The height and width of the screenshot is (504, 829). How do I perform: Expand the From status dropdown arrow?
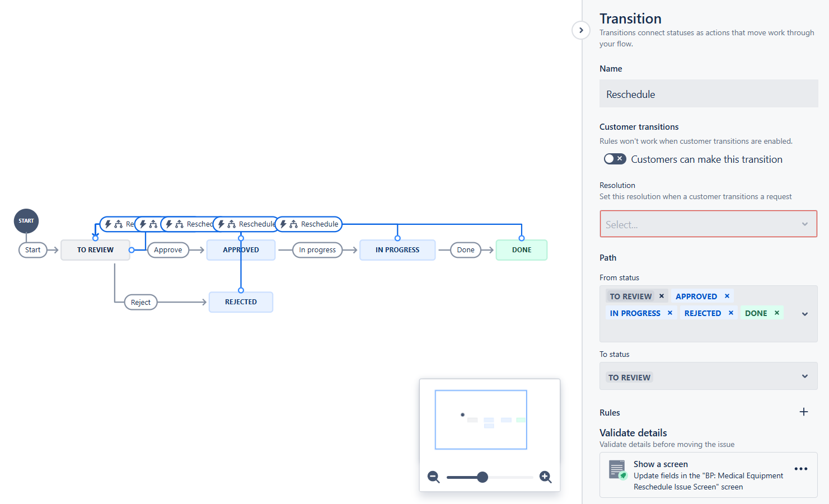click(804, 314)
